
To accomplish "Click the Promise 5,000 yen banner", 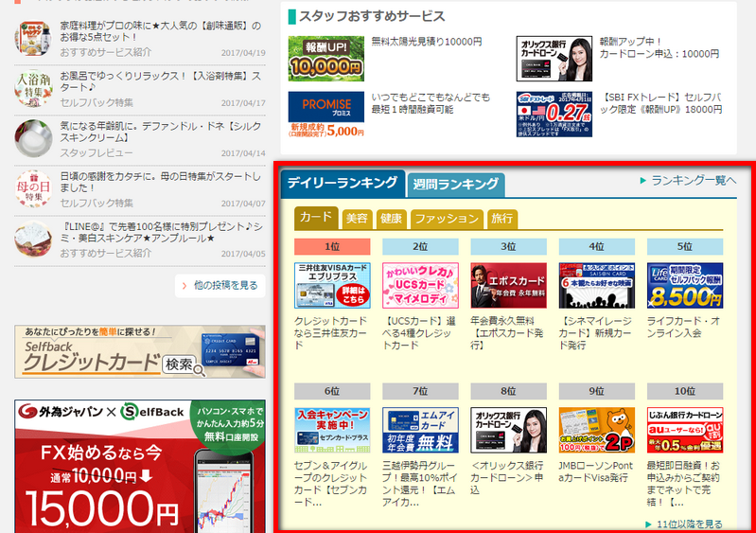I will (326, 115).
